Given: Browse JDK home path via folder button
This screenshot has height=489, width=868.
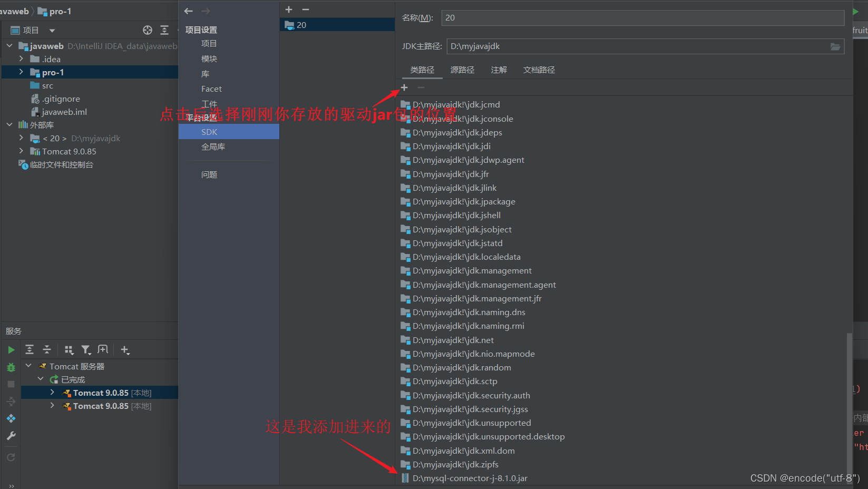Looking at the screenshot, I should [835, 46].
